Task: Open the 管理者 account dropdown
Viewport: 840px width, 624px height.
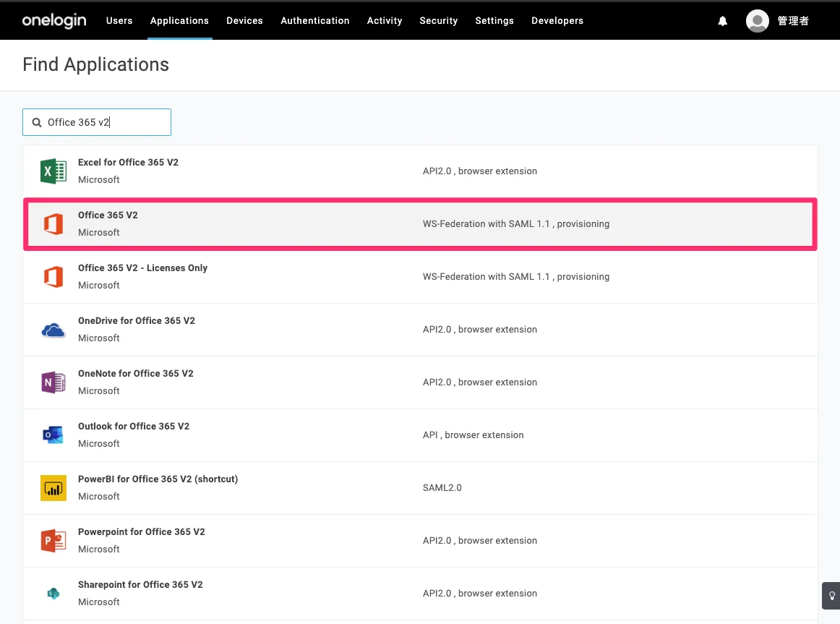Action: [x=793, y=21]
